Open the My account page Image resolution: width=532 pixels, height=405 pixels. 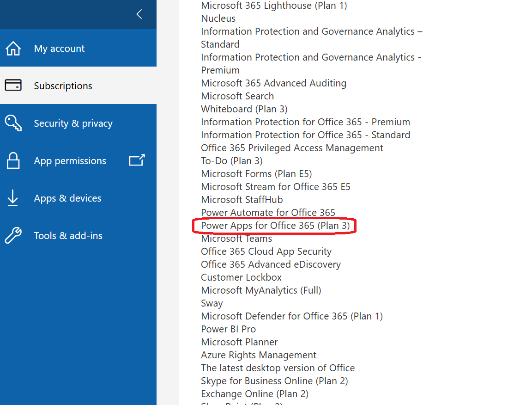[x=78, y=48]
